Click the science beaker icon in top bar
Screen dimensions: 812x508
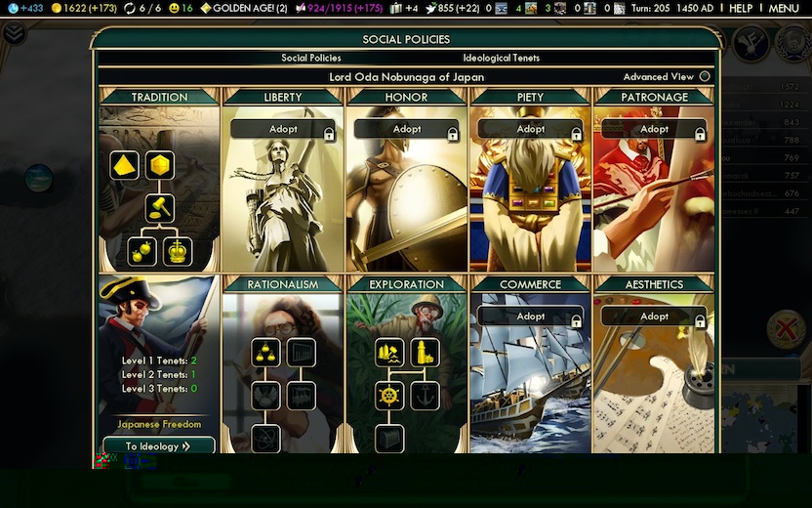[13, 8]
